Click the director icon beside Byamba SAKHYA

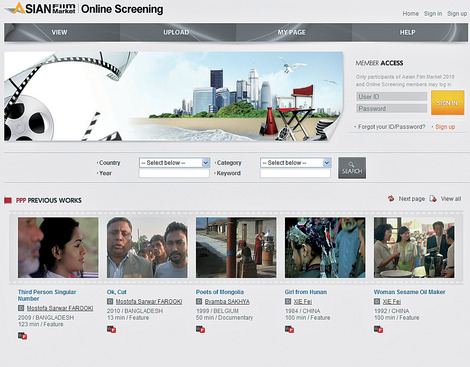click(199, 301)
